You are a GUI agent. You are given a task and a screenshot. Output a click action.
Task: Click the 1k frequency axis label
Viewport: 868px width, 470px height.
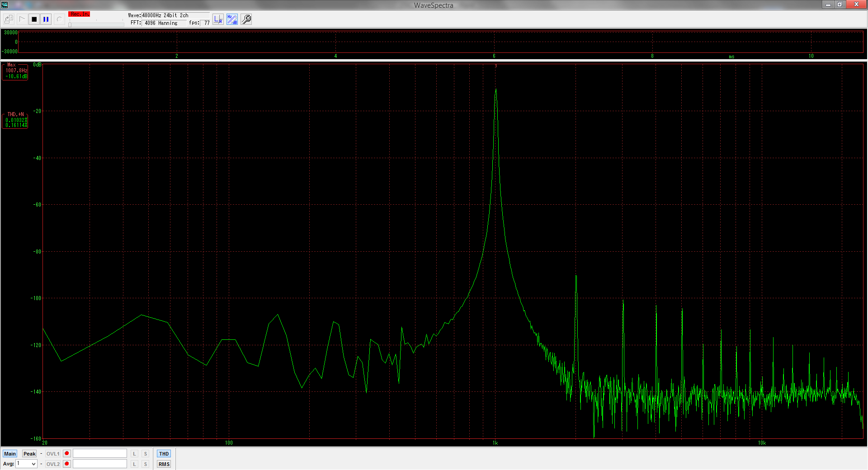pos(495,443)
